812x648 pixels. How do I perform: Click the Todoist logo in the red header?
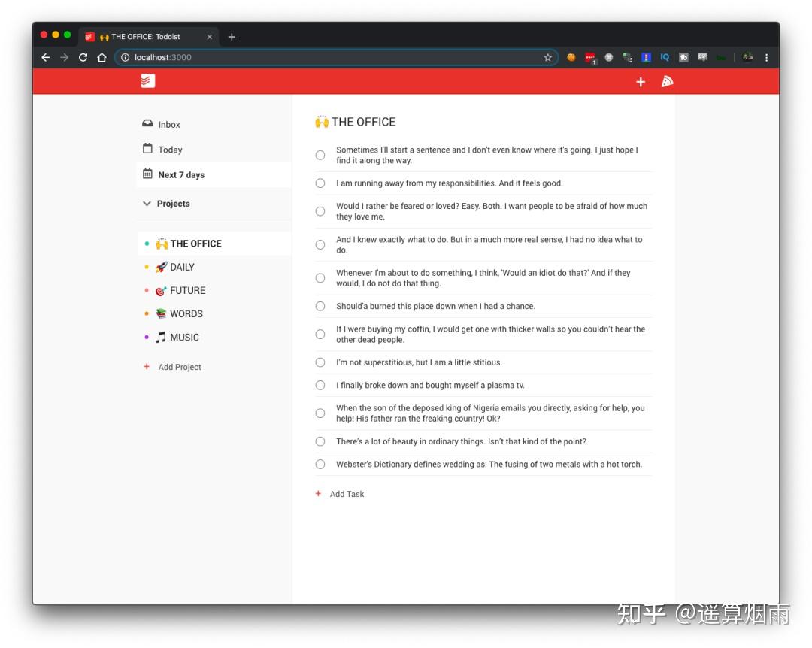point(147,80)
